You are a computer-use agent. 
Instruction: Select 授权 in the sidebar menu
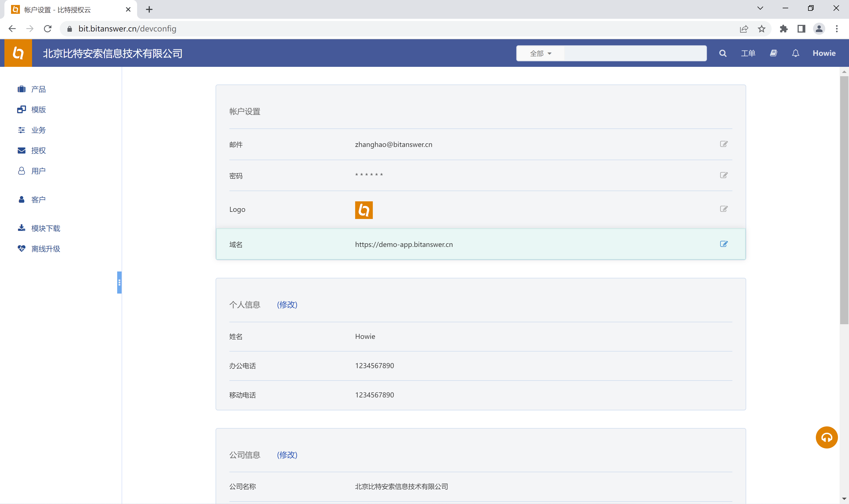click(x=38, y=151)
